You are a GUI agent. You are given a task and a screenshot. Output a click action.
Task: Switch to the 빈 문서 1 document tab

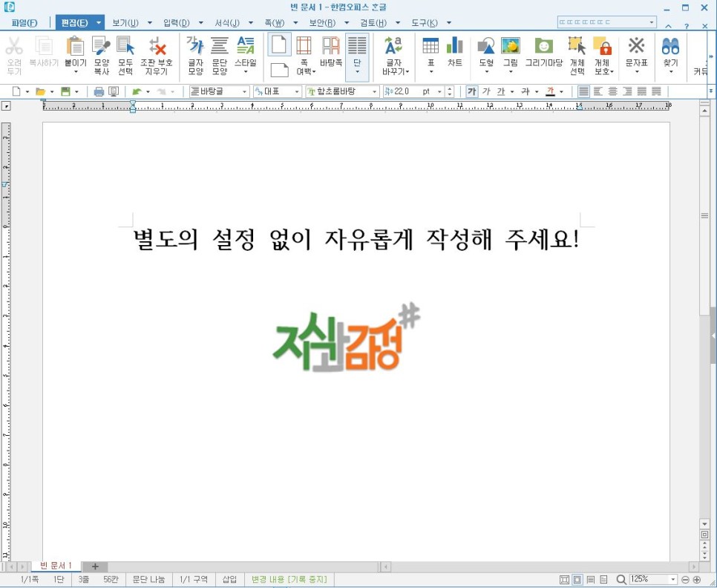click(56, 566)
